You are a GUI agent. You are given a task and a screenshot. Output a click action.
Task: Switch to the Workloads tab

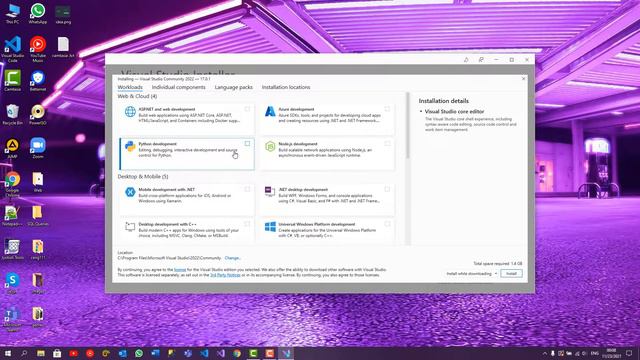pos(130,87)
